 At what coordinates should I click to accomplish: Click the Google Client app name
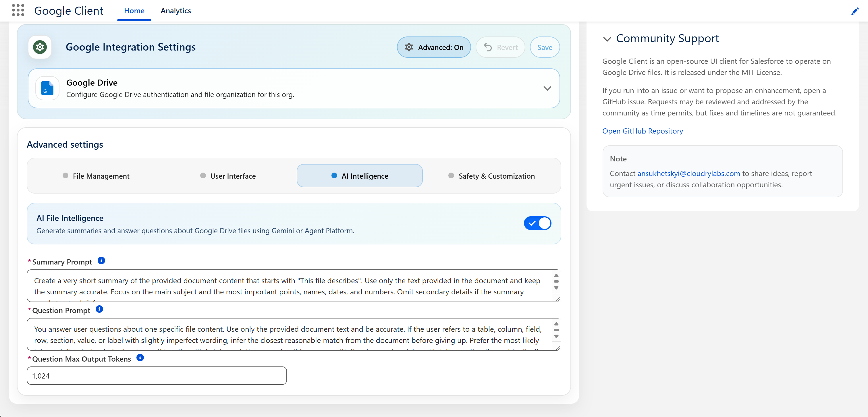tap(69, 11)
